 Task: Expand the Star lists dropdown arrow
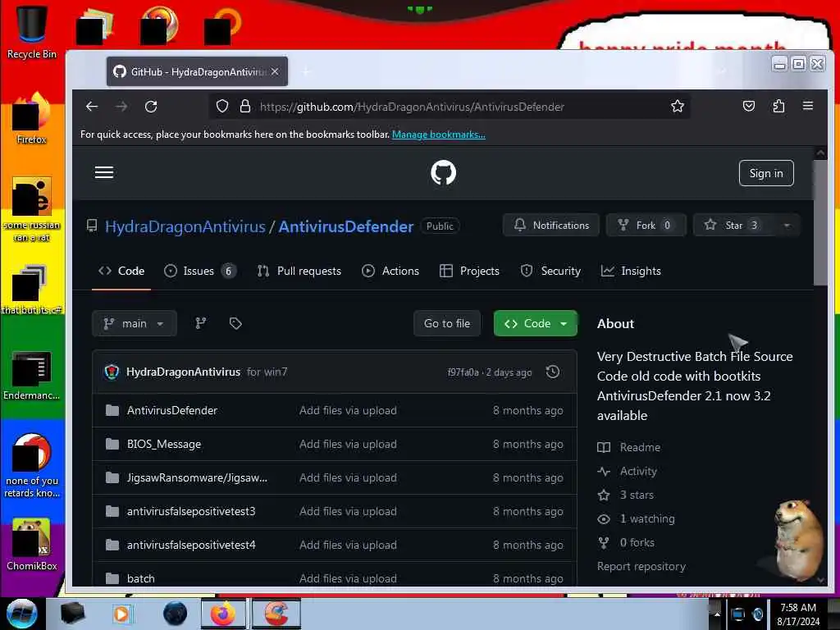click(787, 225)
